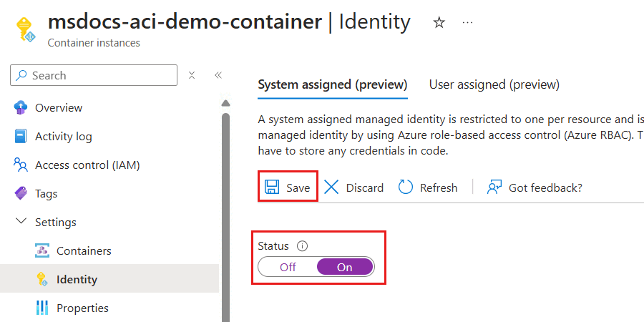
Task: Click the Refresh circular arrow icon
Action: 406,187
